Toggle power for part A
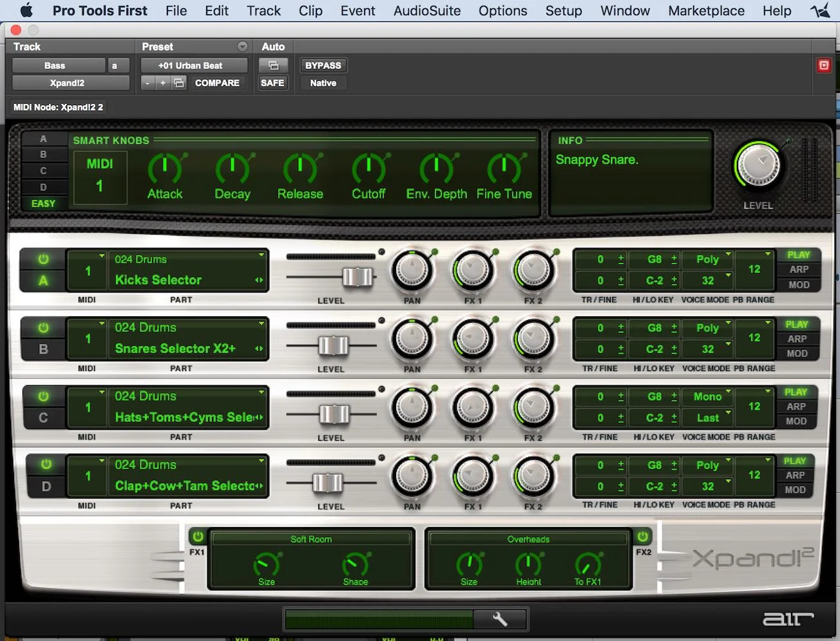840x641 pixels. 43,259
